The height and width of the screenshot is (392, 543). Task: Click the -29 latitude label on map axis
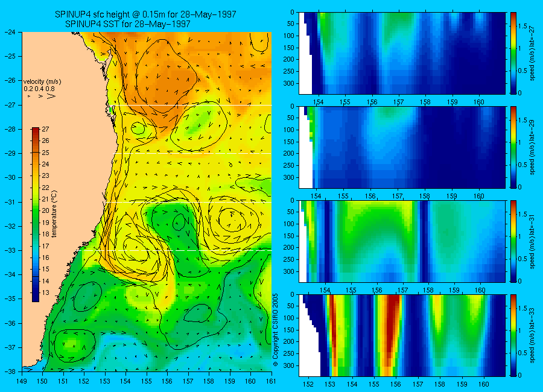[x=10, y=153]
